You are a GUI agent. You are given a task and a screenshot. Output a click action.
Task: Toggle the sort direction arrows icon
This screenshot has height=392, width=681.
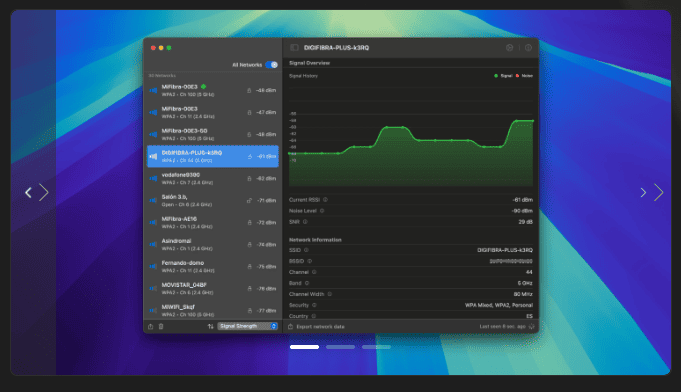coord(211,326)
